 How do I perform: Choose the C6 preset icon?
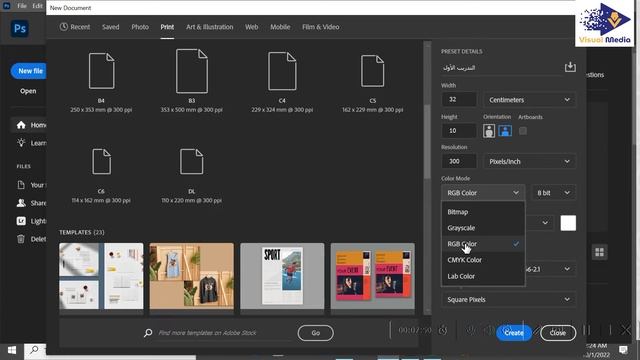pos(102,162)
